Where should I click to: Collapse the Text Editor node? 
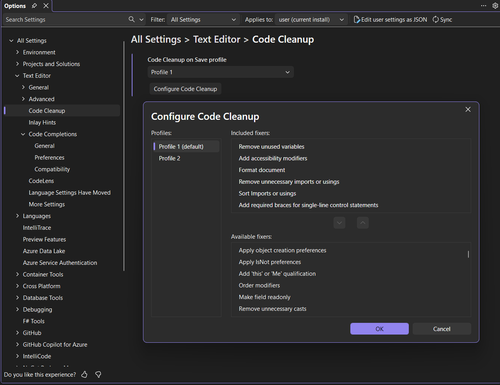click(x=17, y=76)
